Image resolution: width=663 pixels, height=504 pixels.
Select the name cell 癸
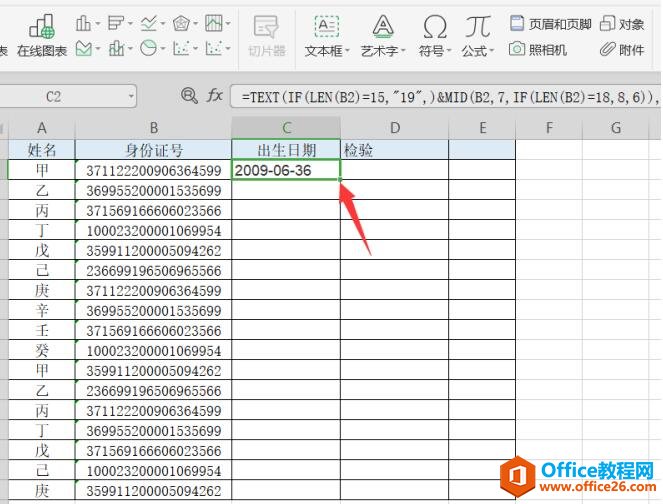[x=41, y=351]
